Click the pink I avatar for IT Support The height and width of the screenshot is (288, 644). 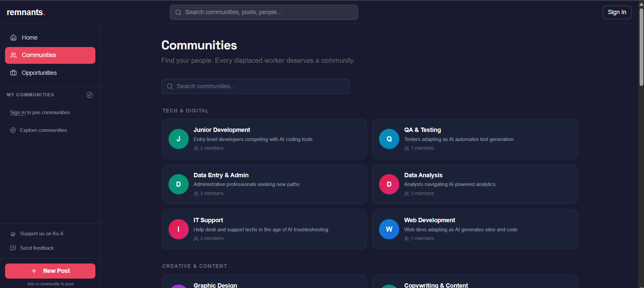coord(178,229)
